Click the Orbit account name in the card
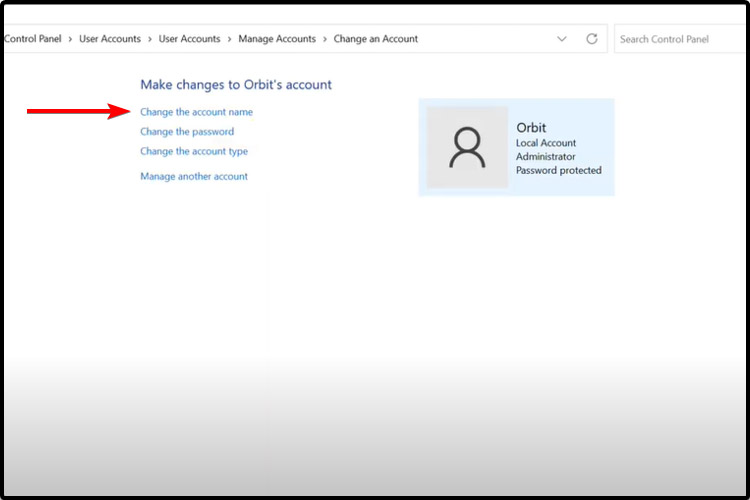The height and width of the screenshot is (500, 750). tap(531, 128)
